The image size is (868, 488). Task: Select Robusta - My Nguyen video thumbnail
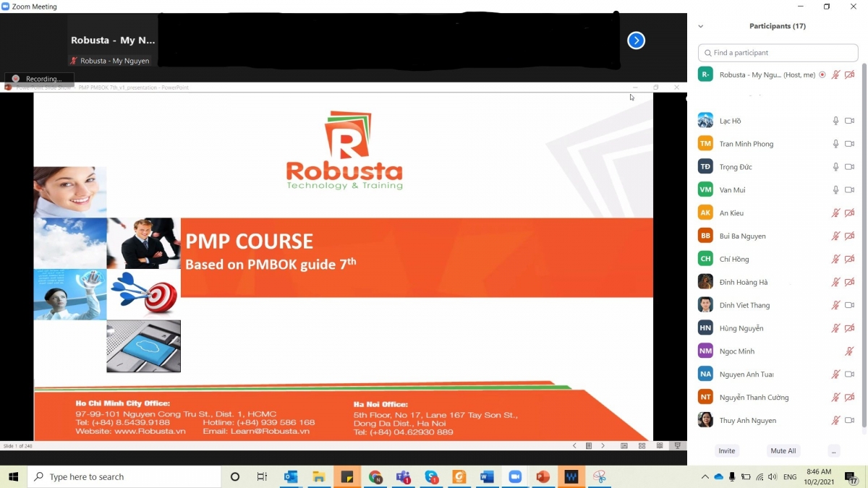coord(112,40)
